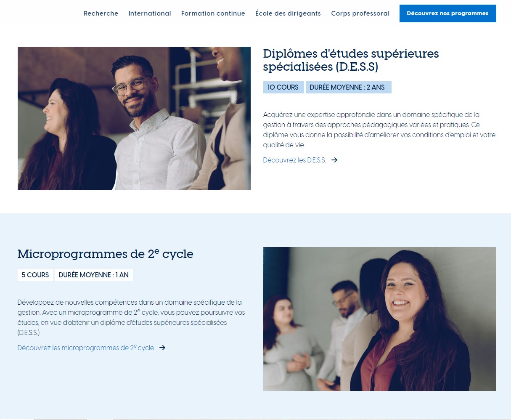Click the D.E.S.S. photo of smiling man with glasses
This screenshot has height=420, width=511.
(134, 118)
